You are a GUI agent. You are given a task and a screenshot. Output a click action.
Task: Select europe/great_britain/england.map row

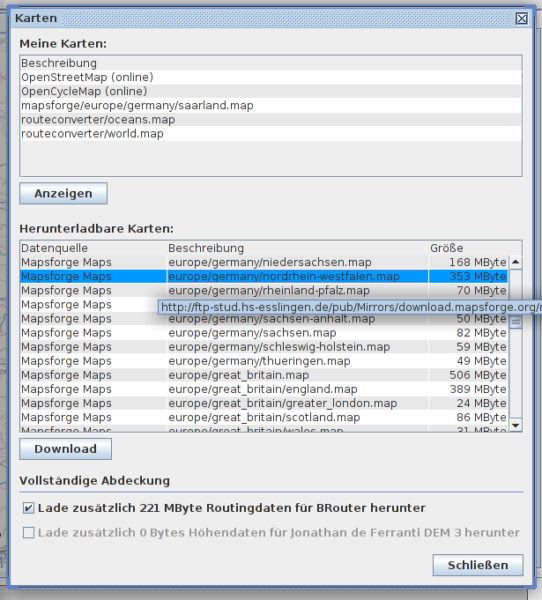pos(264,389)
